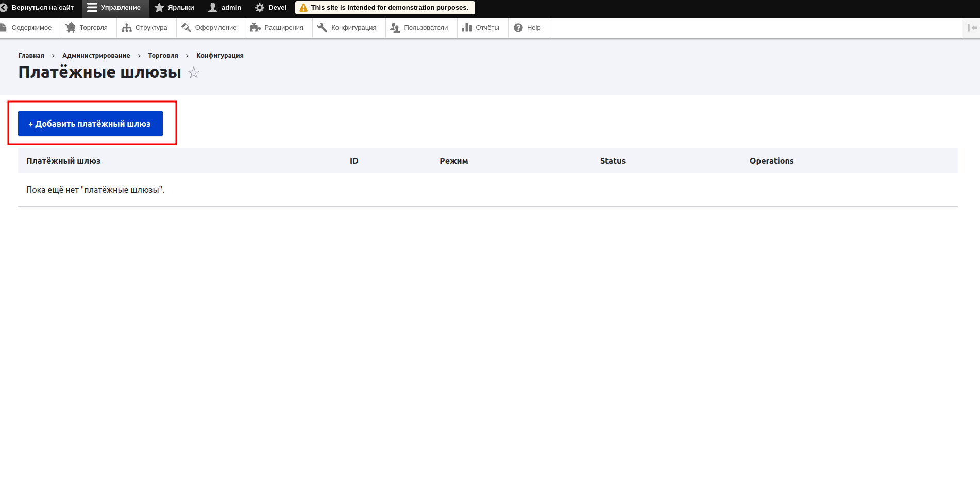Image resolution: width=980 pixels, height=478 pixels.
Task: Open the Devel tools tray
Action: click(x=271, y=8)
